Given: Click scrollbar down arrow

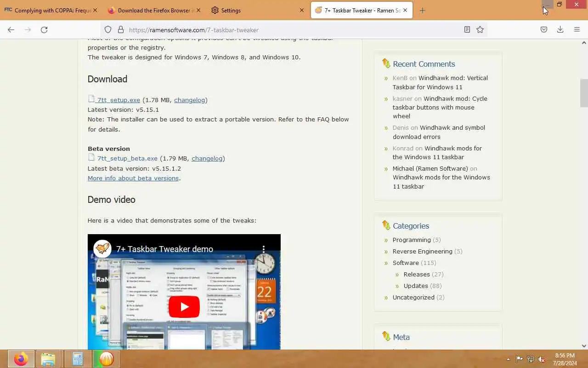Looking at the screenshot, I should [584, 346].
